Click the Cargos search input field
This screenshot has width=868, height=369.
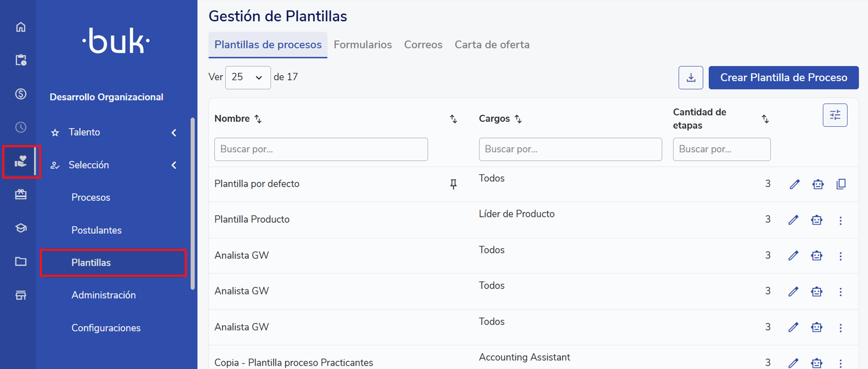[570, 149]
